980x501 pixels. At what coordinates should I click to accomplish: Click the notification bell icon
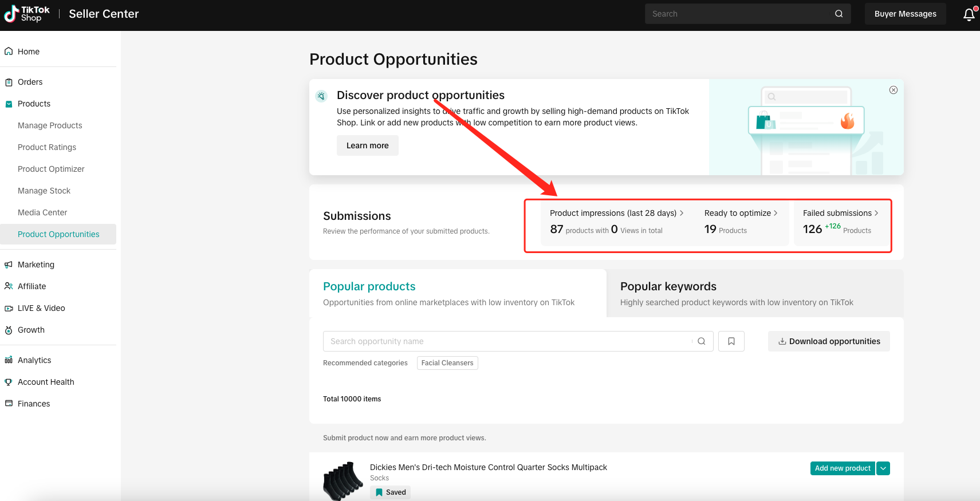969,14
